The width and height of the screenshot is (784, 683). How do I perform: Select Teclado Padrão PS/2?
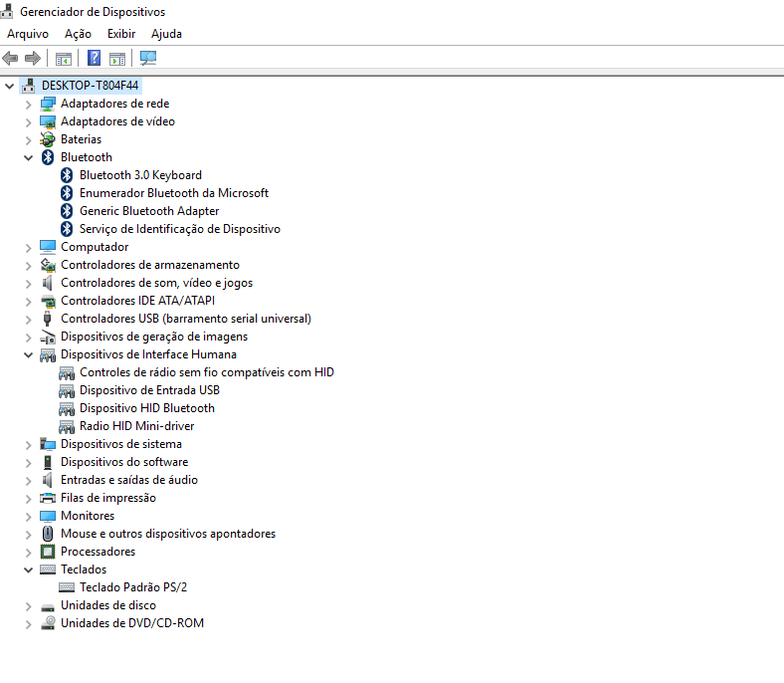(x=133, y=587)
